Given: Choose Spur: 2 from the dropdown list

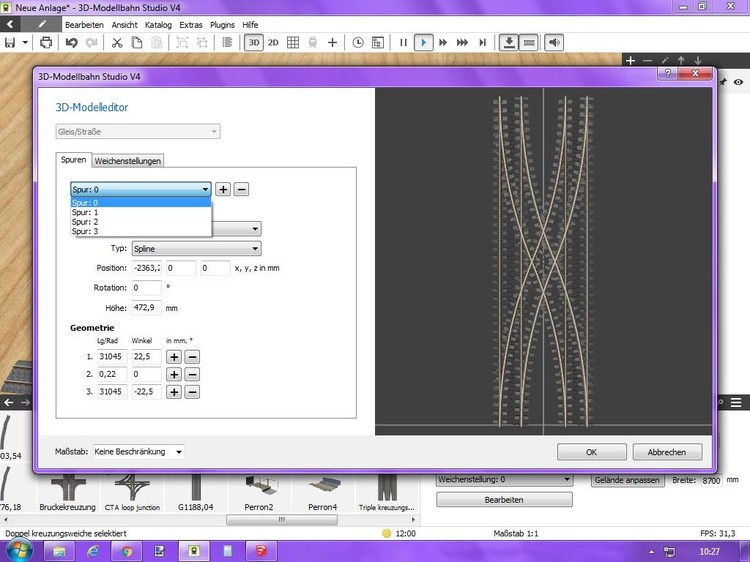Looking at the screenshot, I should tap(141, 222).
